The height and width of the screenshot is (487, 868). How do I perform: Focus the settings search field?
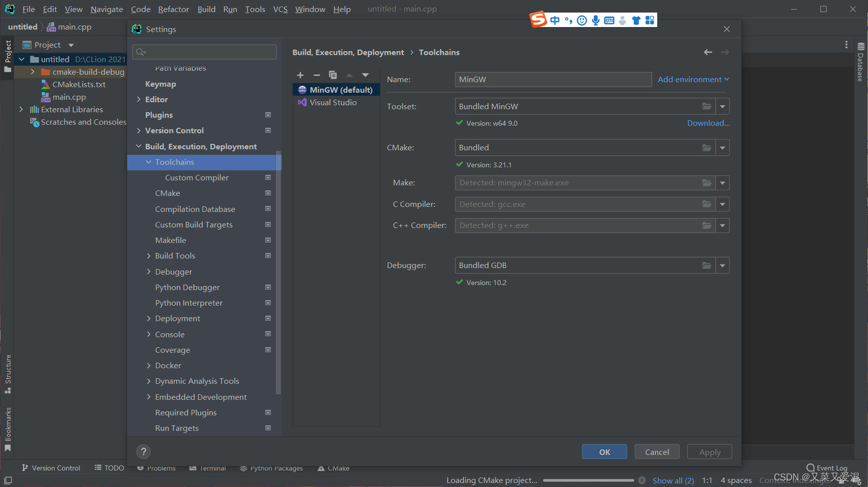[204, 52]
